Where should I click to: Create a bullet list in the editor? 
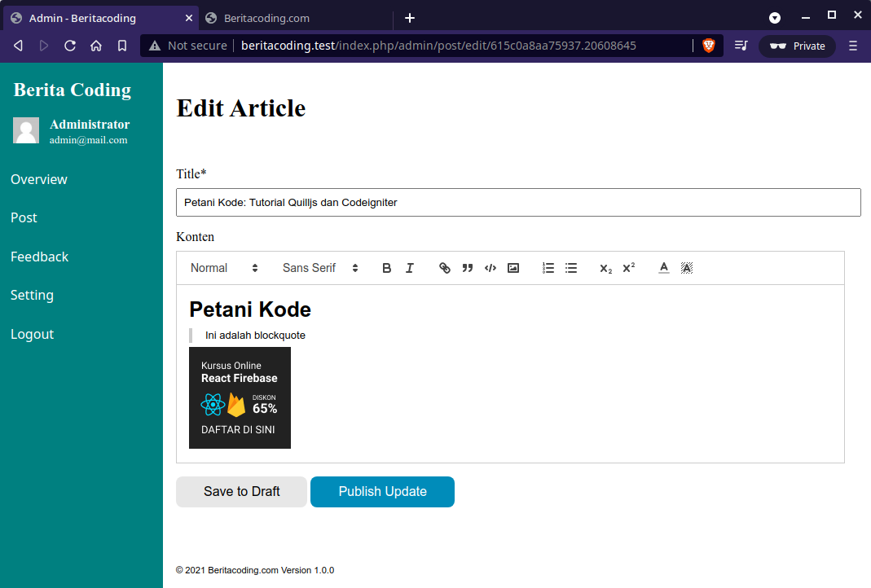tap(570, 267)
